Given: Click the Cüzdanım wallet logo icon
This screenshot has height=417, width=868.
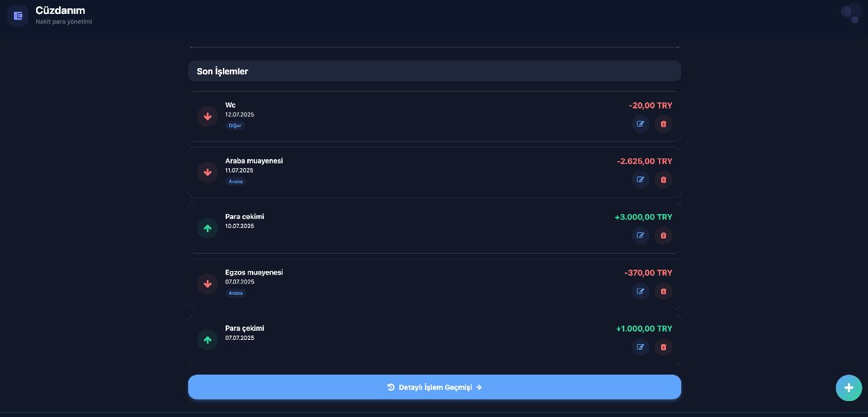Looking at the screenshot, I should point(18,15).
